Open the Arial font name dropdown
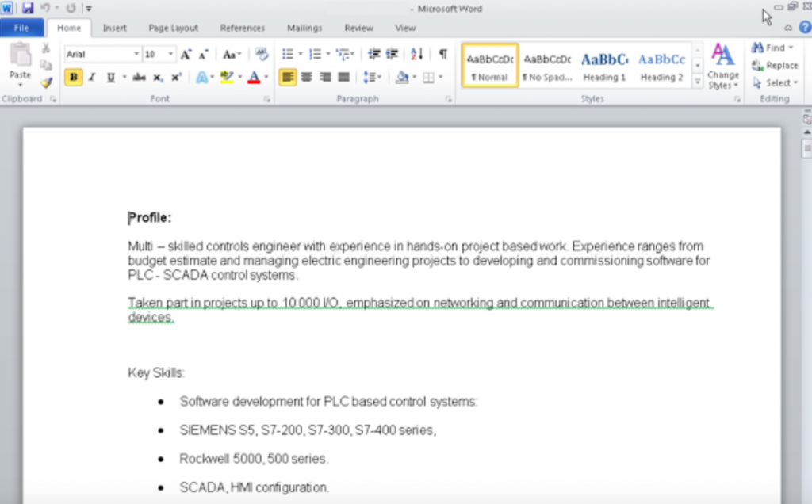The height and width of the screenshot is (504, 812). [x=136, y=55]
